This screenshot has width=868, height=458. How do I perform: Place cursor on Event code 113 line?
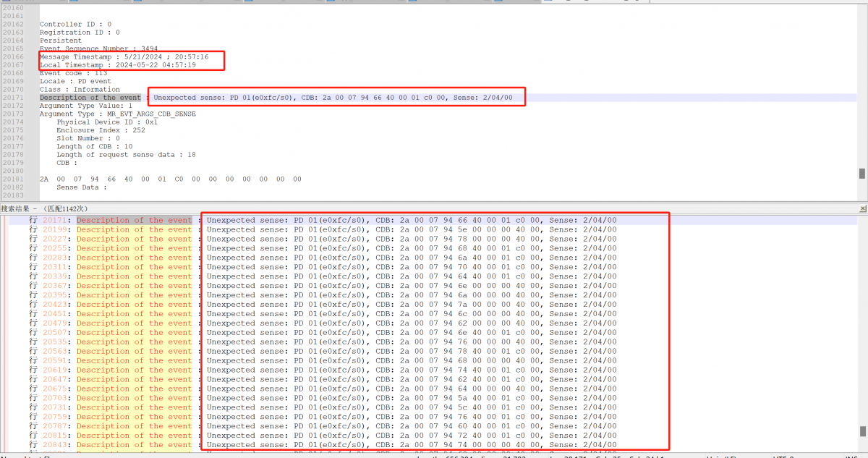tap(73, 73)
